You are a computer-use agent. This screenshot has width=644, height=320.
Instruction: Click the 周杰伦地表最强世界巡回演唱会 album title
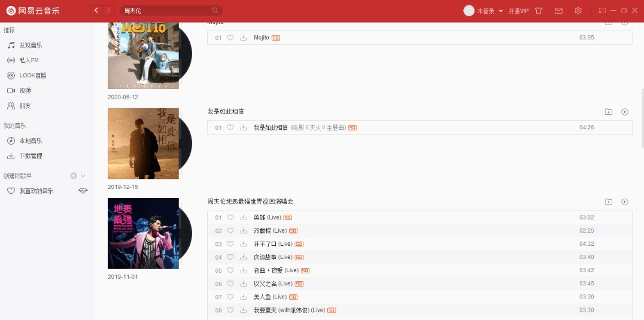click(251, 202)
